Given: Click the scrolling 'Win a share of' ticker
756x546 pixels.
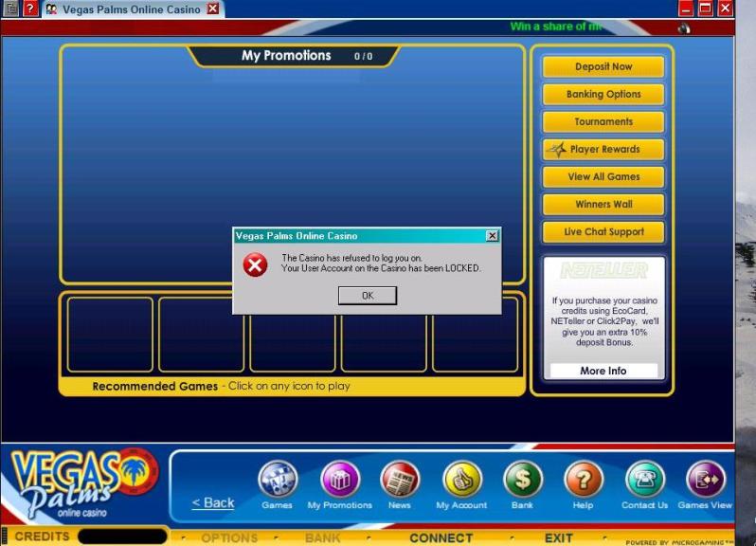Looking at the screenshot, I should tap(556, 27).
